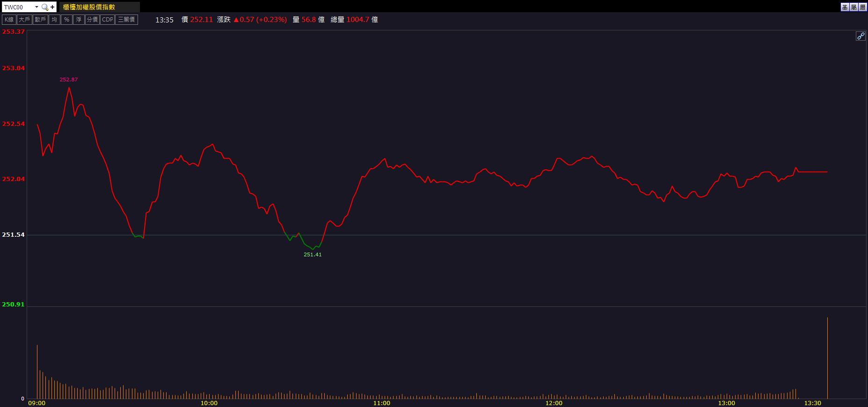Open the 分價 price distribution view

pos(92,20)
